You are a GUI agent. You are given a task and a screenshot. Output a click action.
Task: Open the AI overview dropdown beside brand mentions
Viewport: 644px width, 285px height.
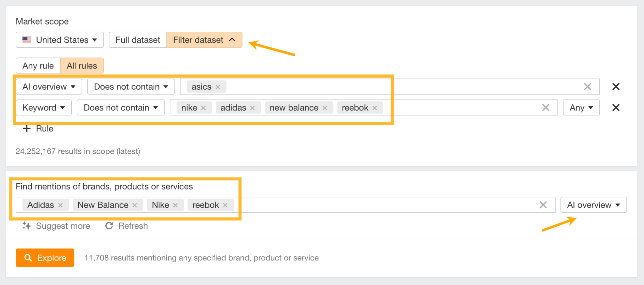pyautogui.click(x=594, y=205)
